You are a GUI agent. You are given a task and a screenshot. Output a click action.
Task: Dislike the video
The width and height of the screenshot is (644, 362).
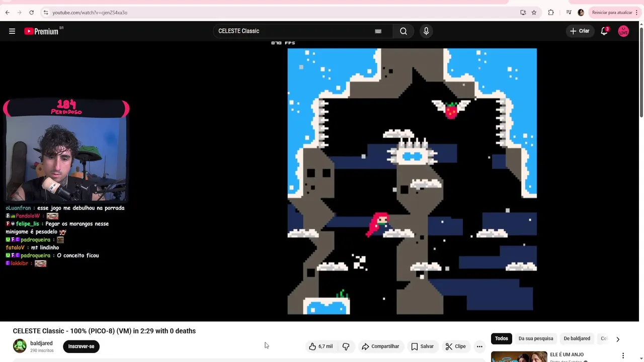346,346
